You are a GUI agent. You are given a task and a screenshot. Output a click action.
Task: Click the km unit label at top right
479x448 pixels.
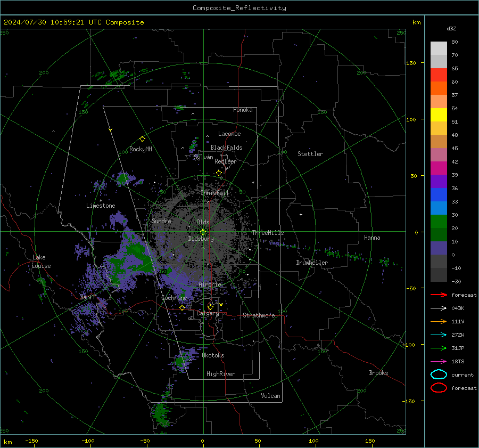coord(416,22)
